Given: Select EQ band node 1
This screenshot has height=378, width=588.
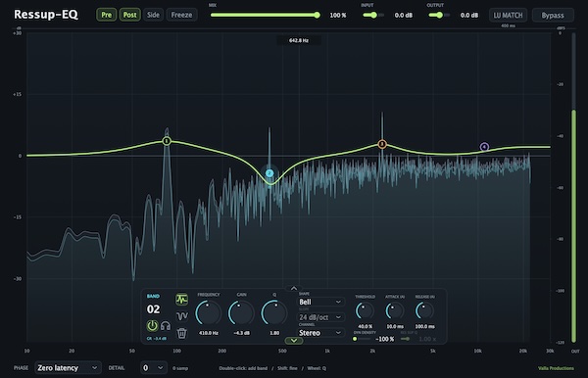Looking at the screenshot, I should coord(167,141).
